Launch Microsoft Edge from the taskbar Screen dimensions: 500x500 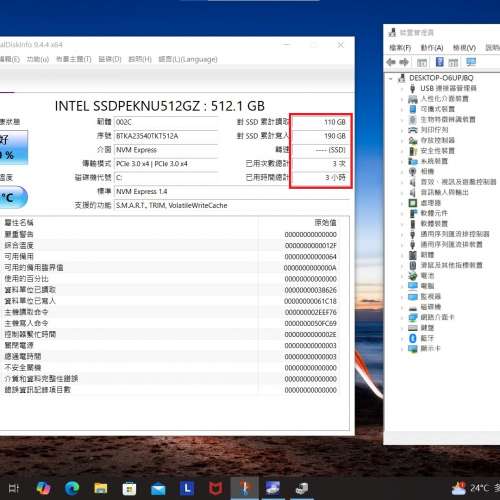click(x=72, y=489)
